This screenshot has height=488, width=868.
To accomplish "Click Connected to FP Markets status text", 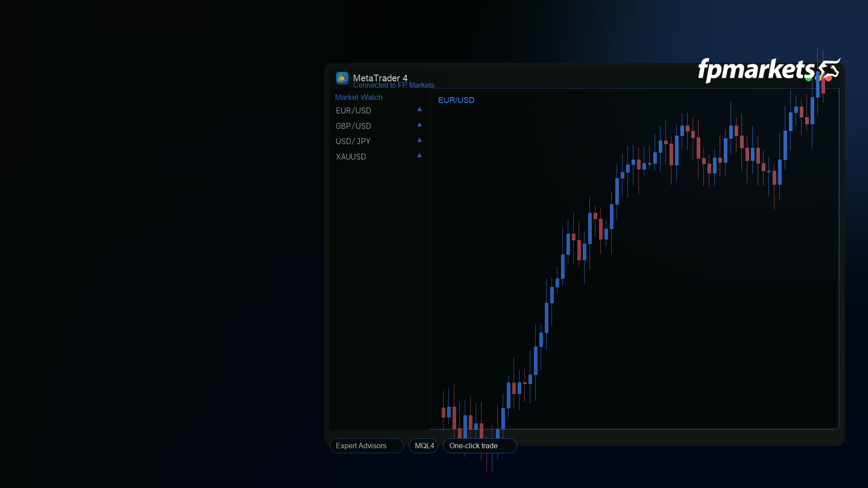I will point(394,85).
